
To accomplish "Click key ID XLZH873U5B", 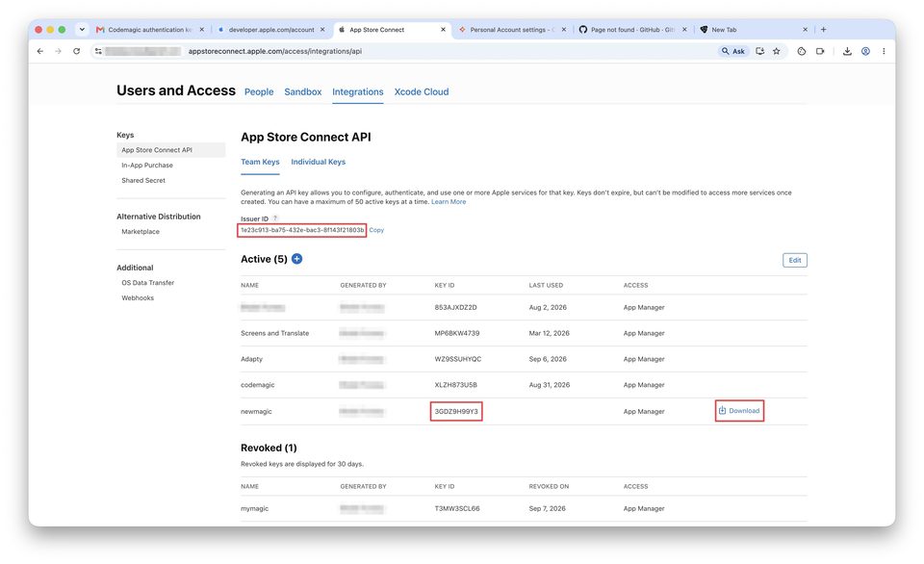I will (455, 385).
